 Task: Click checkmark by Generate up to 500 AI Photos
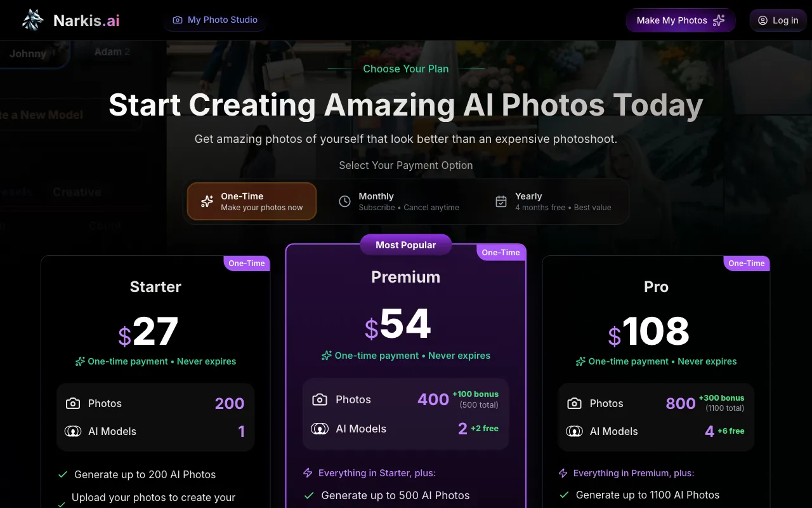click(309, 495)
